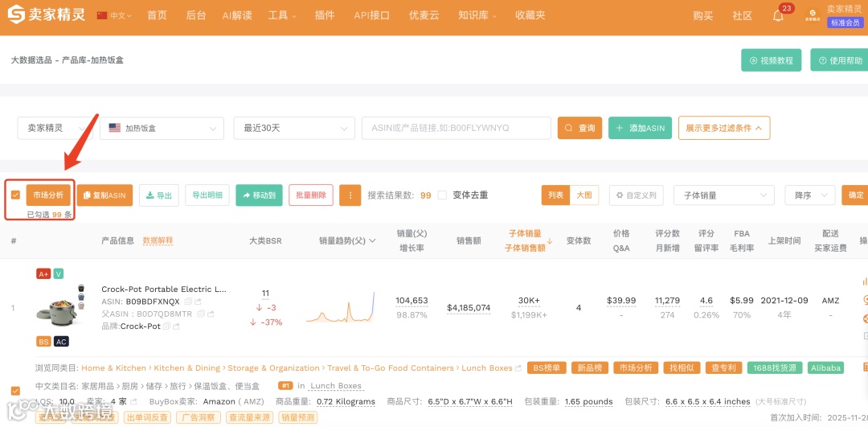868x427 pixels.
Task: Click the 卖家精灵 logo in header
Action: 47,14
